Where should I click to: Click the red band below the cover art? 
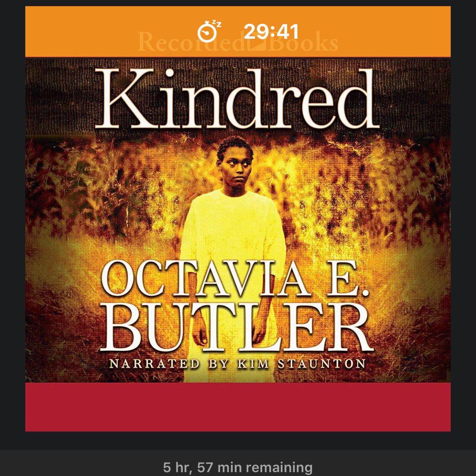(238, 407)
